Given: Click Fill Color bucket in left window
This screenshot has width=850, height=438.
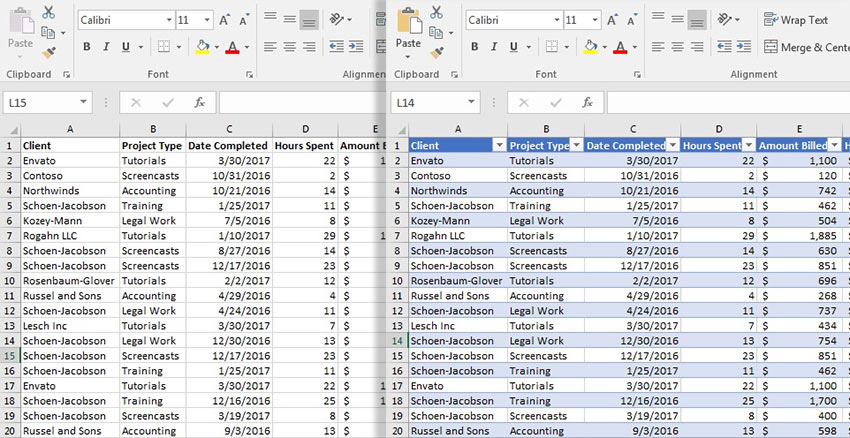Looking at the screenshot, I should tap(203, 47).
